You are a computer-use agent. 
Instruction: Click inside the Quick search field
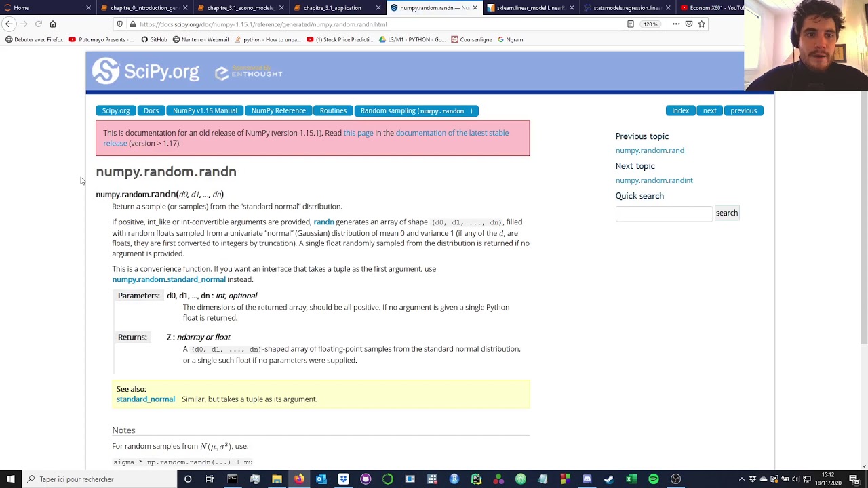tap(663, 213)
